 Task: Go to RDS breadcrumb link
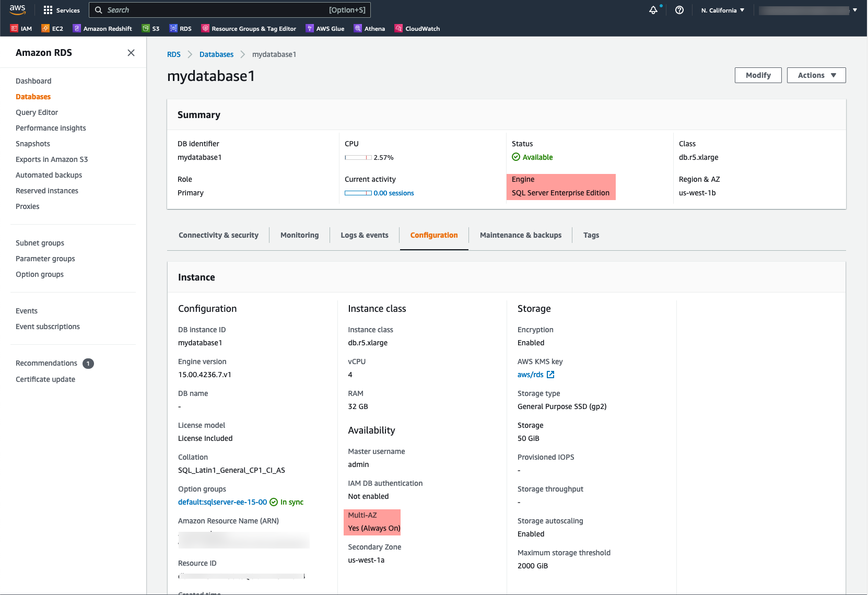click(x=174, y=54)
